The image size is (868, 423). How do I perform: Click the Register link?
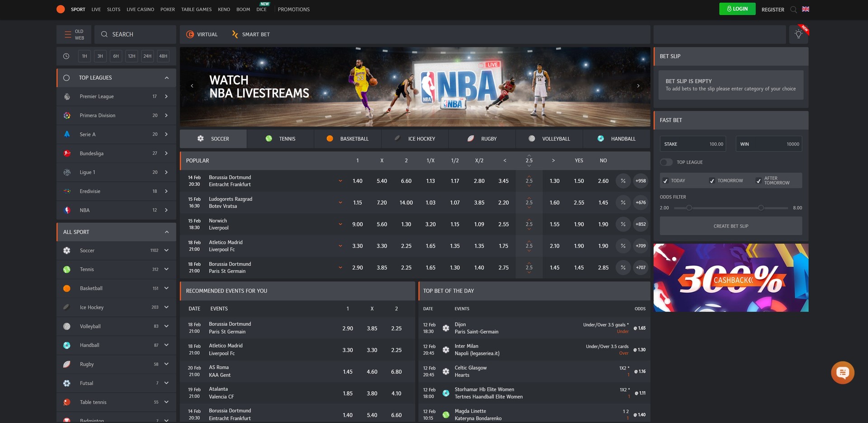pyautogui.click(x=773, y=10)
